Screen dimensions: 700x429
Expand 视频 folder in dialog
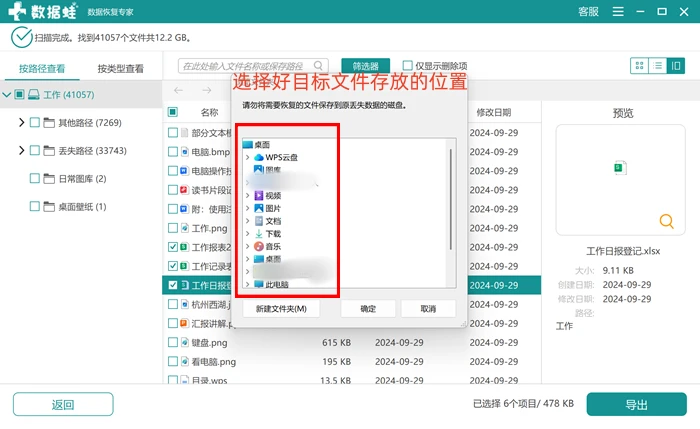pyautogui.click(x=247, y=196)
